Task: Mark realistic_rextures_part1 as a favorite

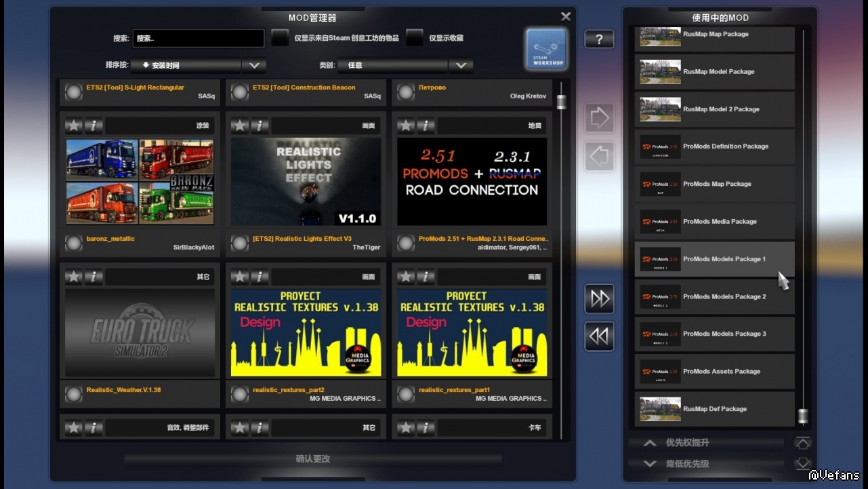Action: coord(406,277)
